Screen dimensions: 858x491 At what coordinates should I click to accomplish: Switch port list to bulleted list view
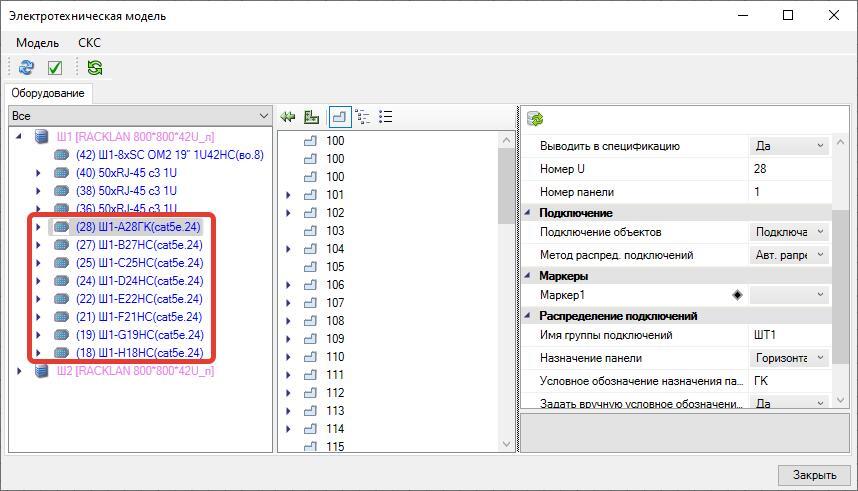coord(386,117)
